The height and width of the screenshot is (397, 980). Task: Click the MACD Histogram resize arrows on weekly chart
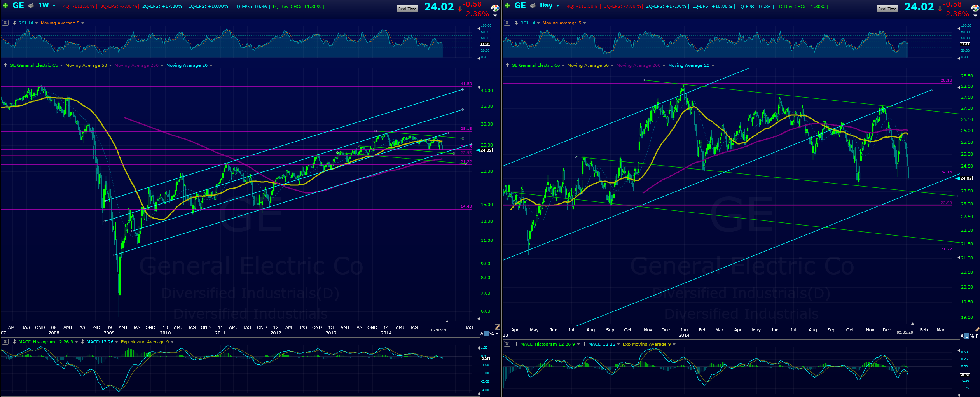click(14, 342)
